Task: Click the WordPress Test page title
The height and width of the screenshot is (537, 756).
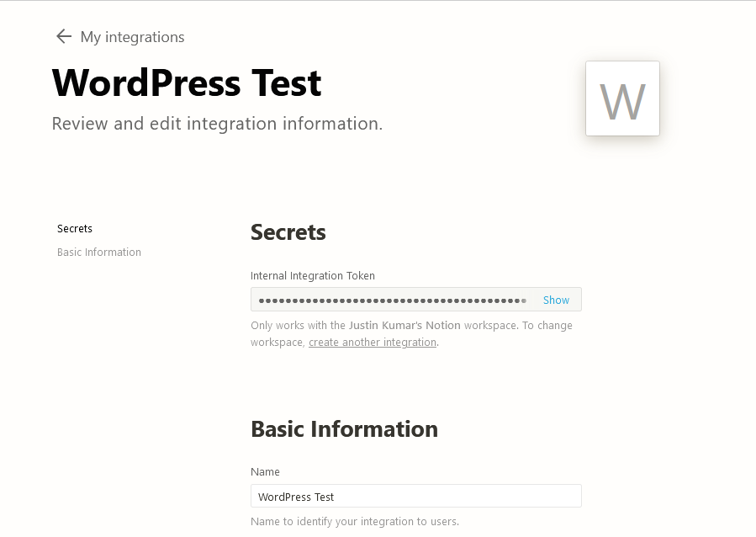Action: point(187,82)
